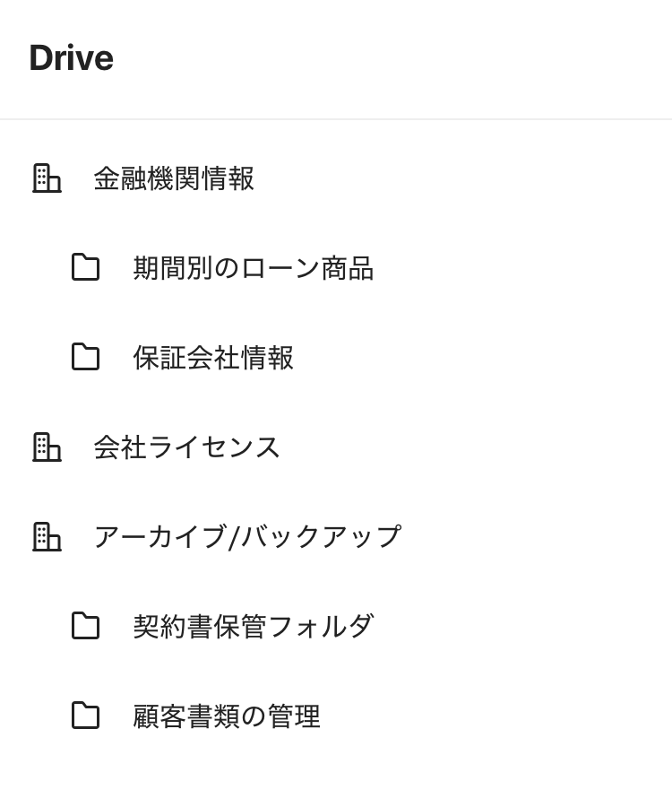This screenshot has width=672, height=807.
Task: Collapse the 金融機関情報 drive tree
Action: (47, 178)
